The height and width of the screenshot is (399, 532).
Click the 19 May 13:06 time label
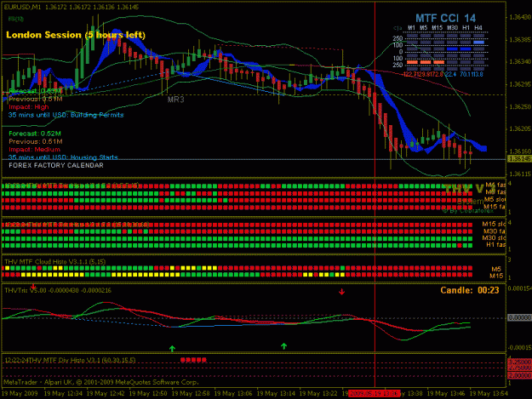point(233,394)
